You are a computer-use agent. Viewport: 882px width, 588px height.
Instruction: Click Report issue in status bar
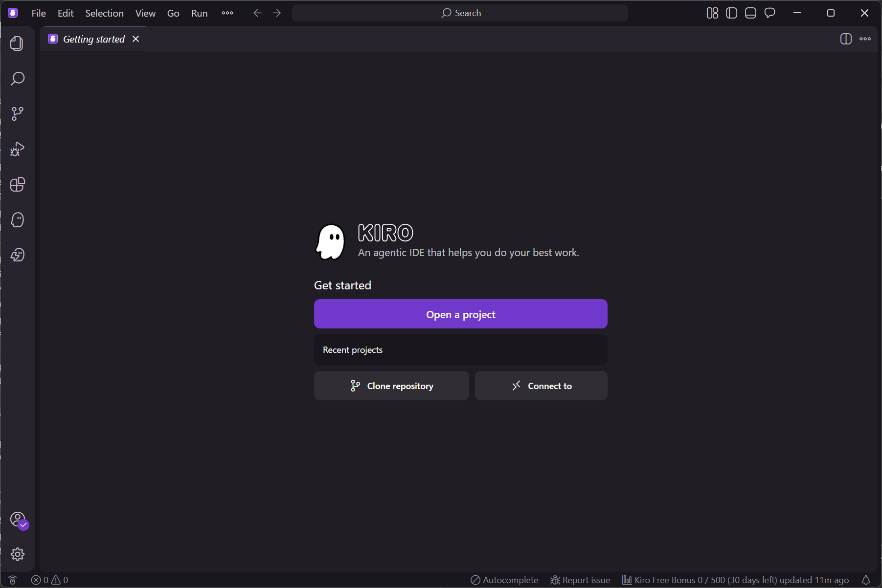(580, 580)
